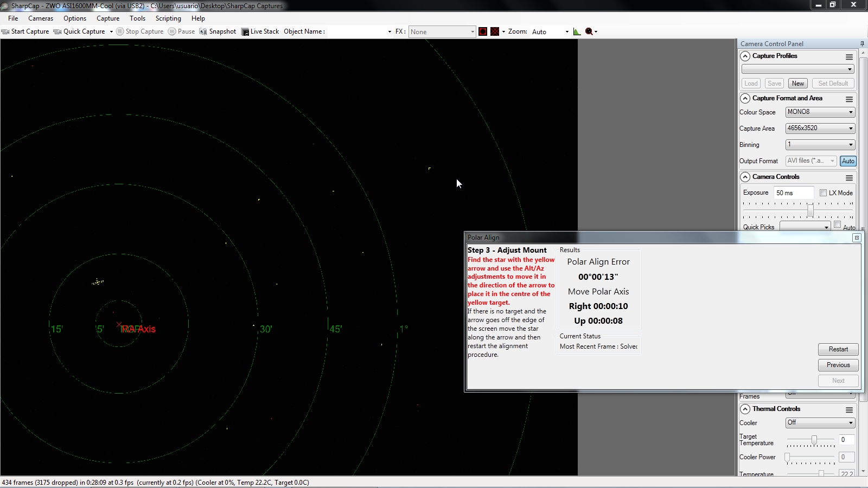Click the Previous button in Polar Align
This screenshot has height=488, width=868.
pos(838,365)
